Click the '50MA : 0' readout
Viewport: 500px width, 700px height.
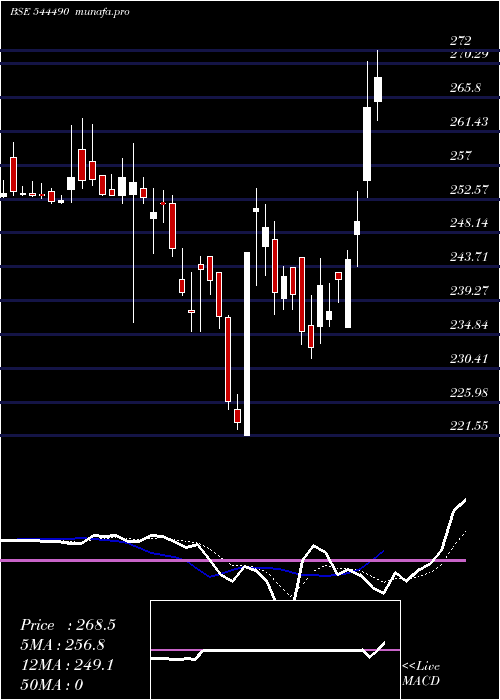pos(52,685)
